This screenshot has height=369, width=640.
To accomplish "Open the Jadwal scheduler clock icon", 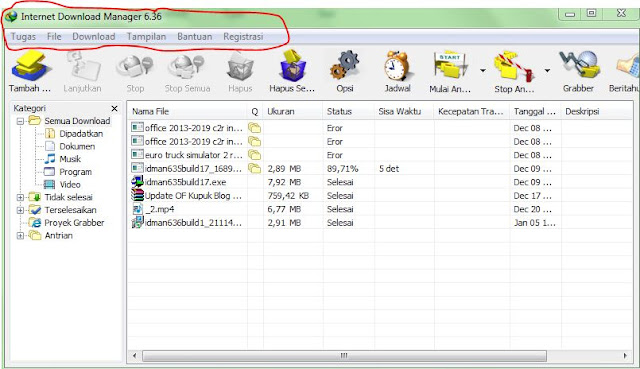I will click(x=397, y=66).
